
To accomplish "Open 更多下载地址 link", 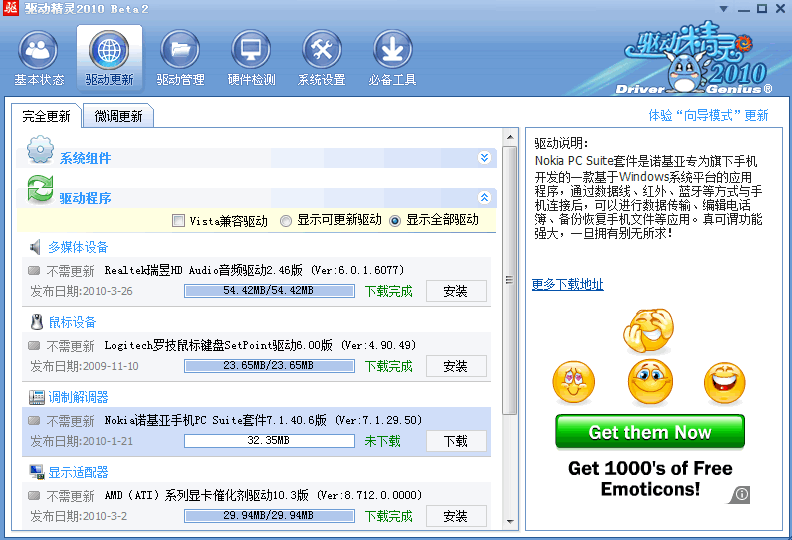I will (x=568, y=284).
